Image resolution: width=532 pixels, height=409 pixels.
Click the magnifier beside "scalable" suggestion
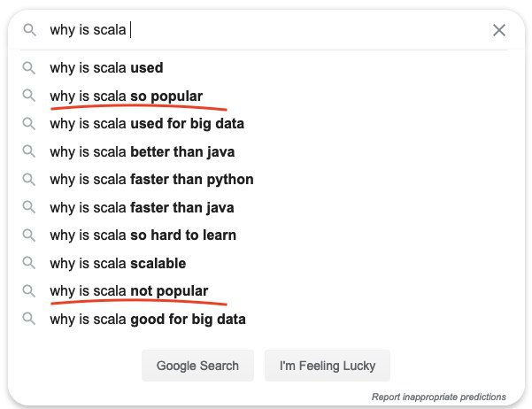tap(29, 263)
